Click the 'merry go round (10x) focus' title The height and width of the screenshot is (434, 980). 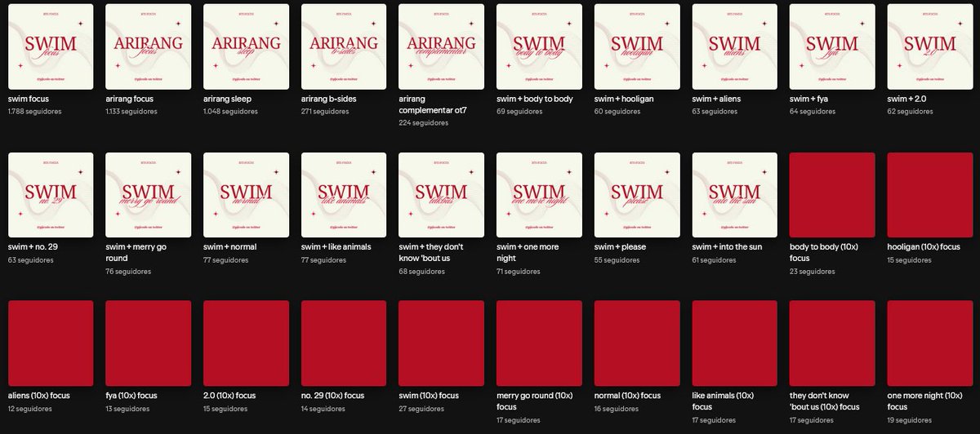point(535,401)
